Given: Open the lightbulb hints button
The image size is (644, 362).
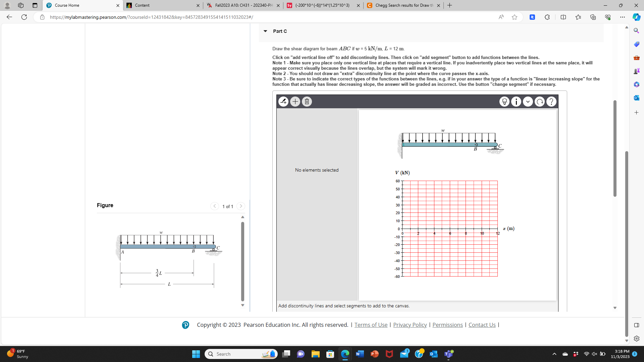Looking at the screenshot, I should point(504,102).
